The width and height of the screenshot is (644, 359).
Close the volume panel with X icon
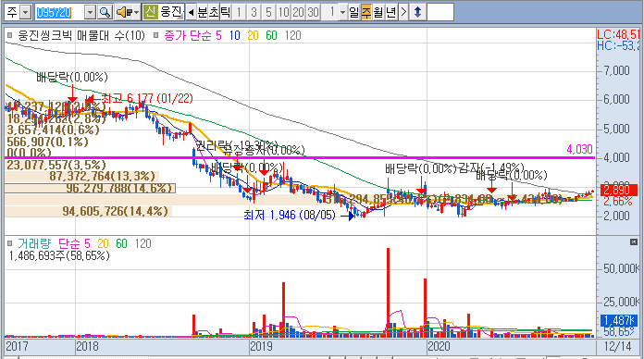(633, 242)
